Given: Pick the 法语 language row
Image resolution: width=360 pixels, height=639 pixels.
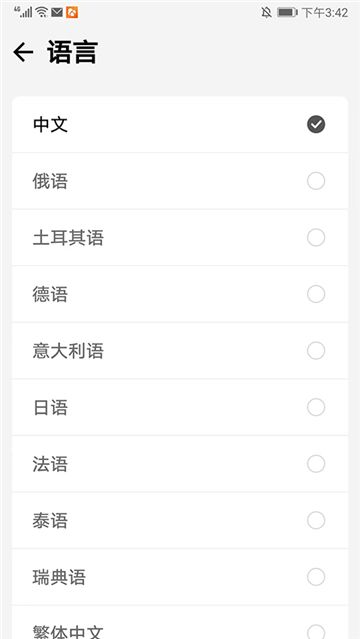Looking at the screenshot, I should (180, 464).
